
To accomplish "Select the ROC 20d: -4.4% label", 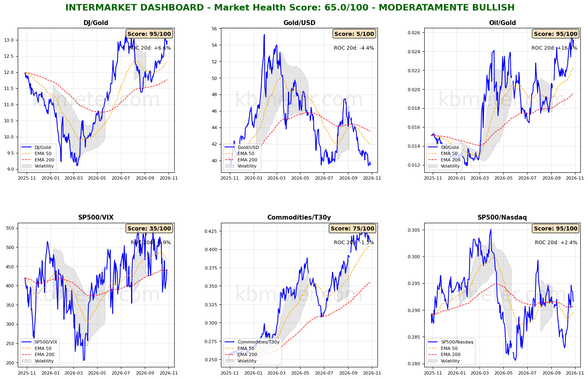I will point(354,48).
